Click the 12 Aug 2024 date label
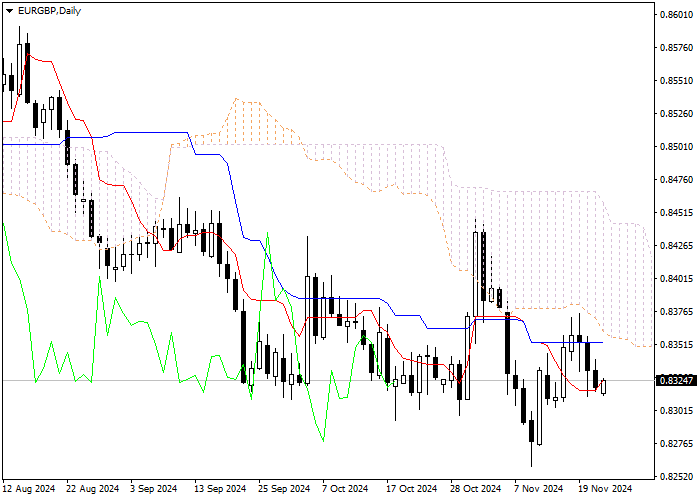700x500 pixels. pos(29,489)
